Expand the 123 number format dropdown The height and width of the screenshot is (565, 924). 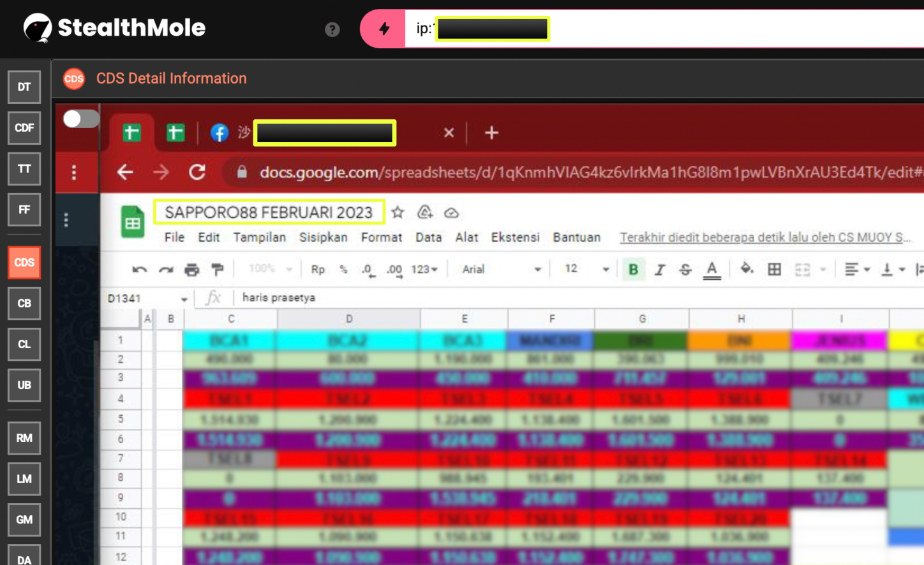pyautogui.click(x=424, y=270)
